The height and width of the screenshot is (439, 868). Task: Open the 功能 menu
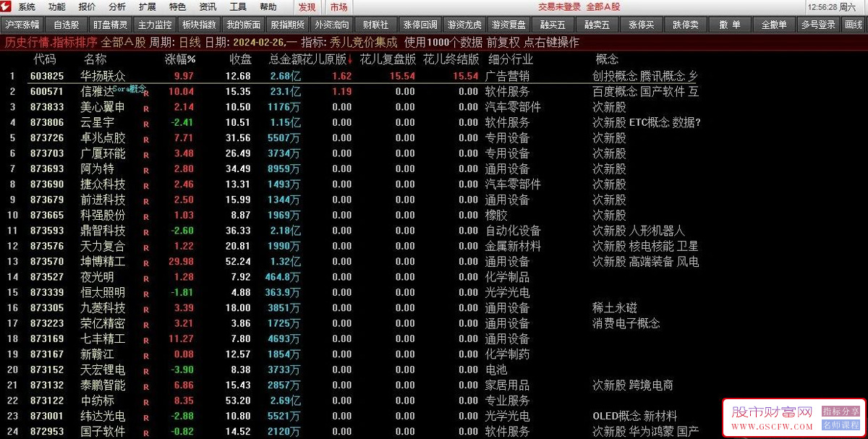point(57,7)
